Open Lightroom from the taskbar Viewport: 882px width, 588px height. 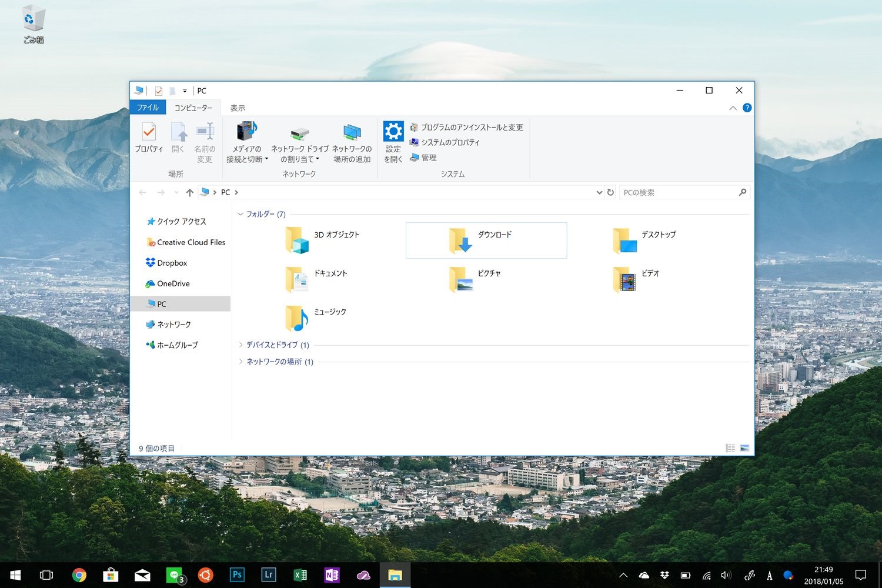coord(269,575)
